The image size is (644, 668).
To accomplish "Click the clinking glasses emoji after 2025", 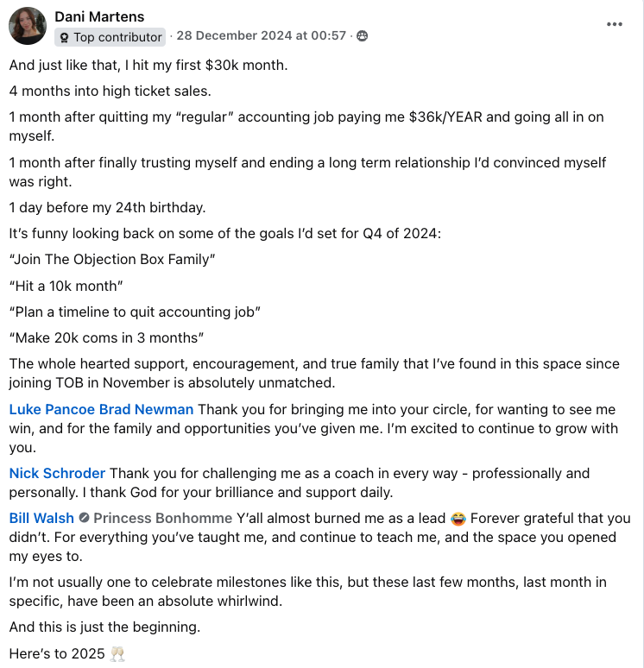I will [117, 653].
